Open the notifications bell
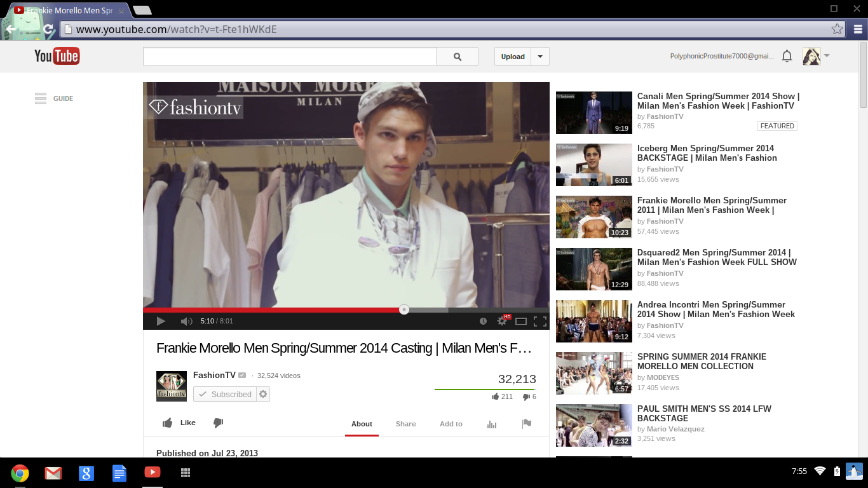Viewport: 868px width, 488px height. 787,57
